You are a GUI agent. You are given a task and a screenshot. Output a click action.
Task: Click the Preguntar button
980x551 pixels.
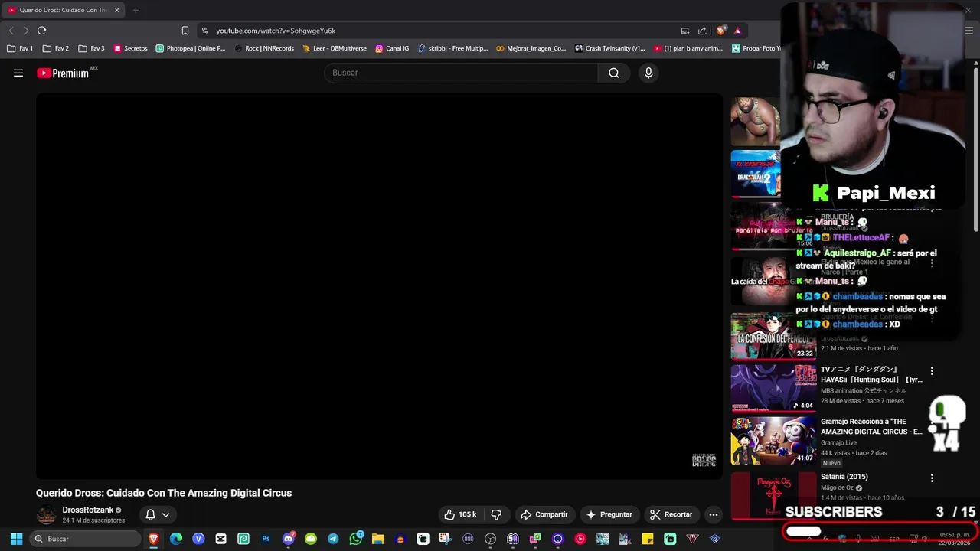coord(609,514)
